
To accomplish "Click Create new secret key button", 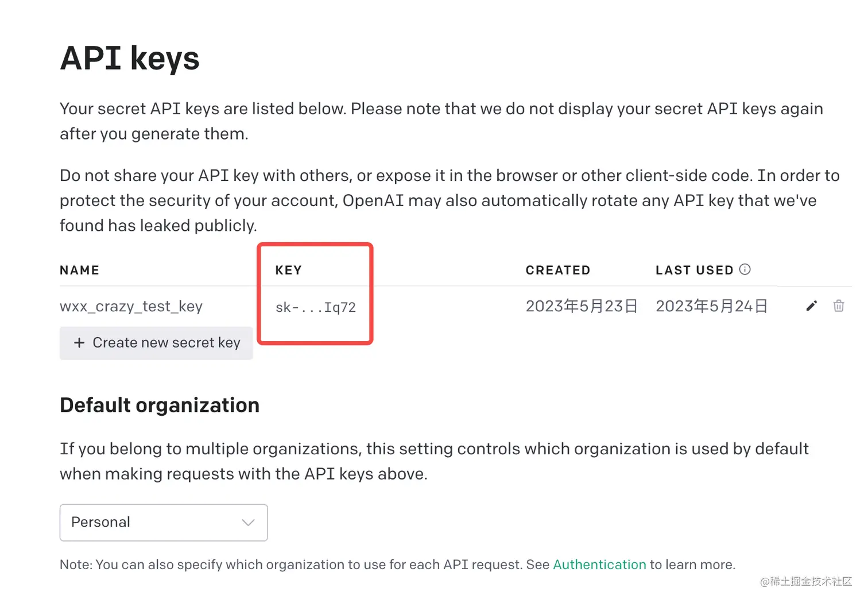I will (156, 343).
